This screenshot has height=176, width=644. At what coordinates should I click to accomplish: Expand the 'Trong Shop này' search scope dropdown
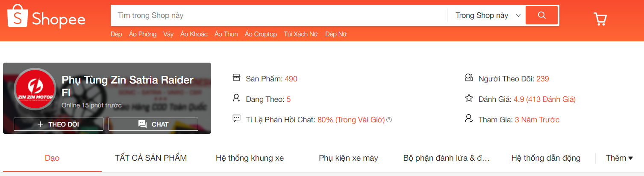click(x=486, y=15)
